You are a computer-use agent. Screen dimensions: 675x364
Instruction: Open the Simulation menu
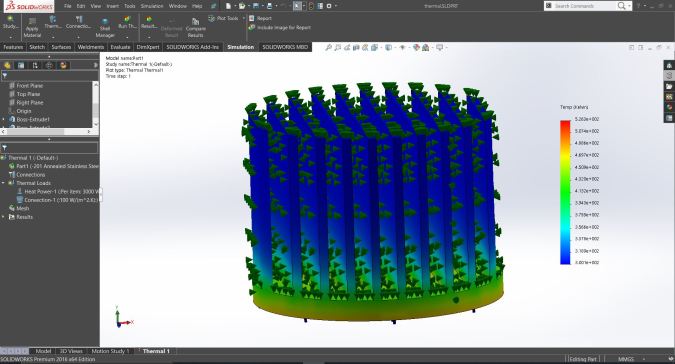tap(152, 6)
